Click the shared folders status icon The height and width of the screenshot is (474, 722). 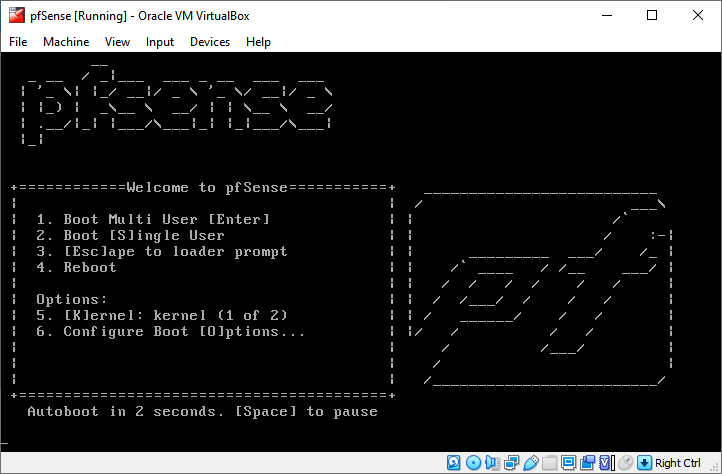pos(549,462)
